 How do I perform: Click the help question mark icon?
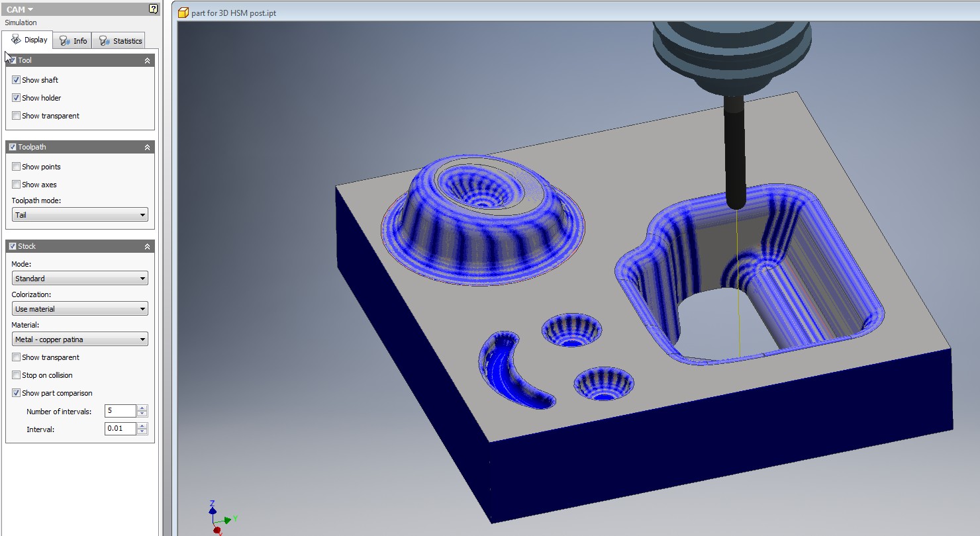(153, 9)
